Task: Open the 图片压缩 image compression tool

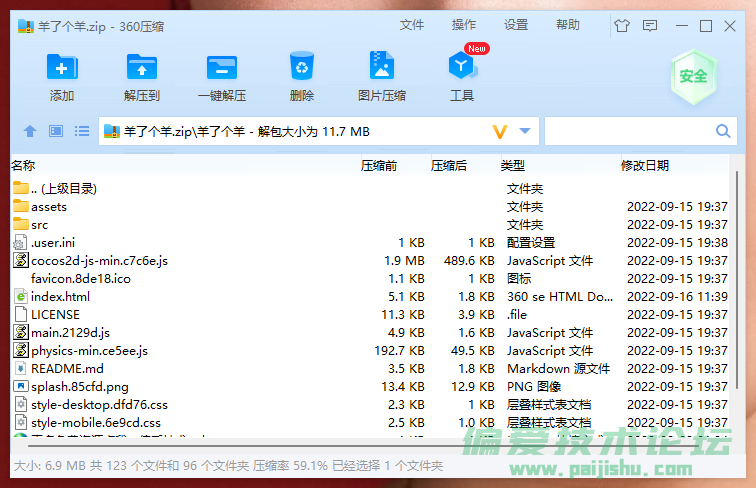Action: point(381,68)
